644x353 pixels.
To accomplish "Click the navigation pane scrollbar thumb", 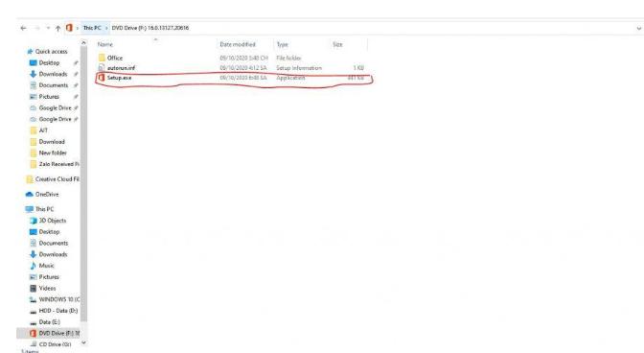I will tap(83, 183).
